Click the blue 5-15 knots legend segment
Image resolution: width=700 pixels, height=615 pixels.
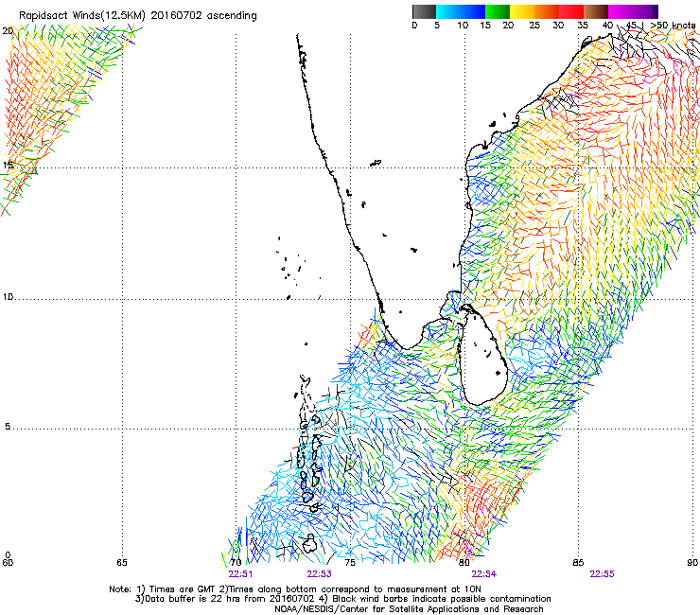(461, 11)
